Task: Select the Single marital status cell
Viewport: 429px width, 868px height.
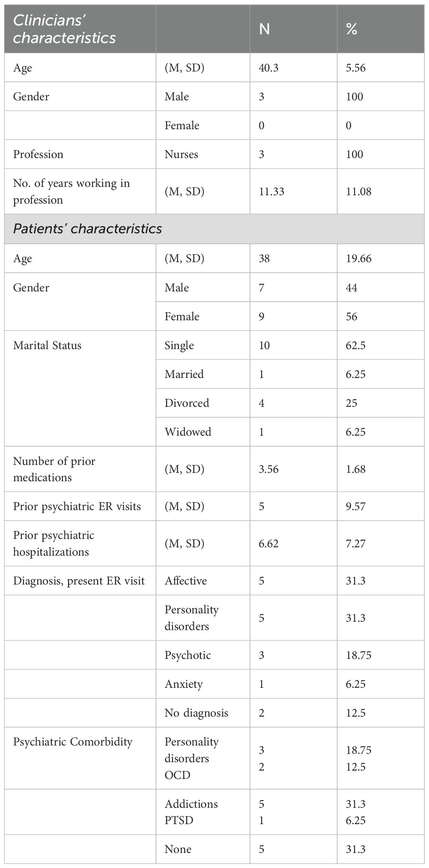Action: pyautogui.click(x=179, y=345)
